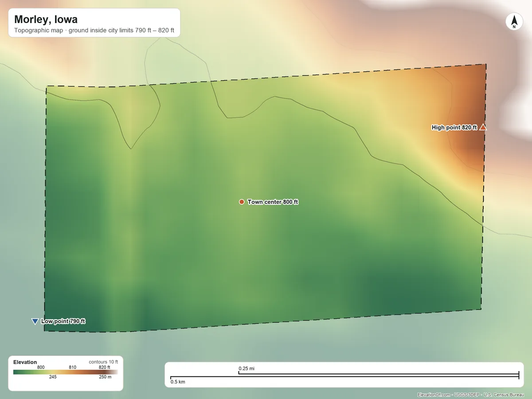Click the "0.5 km" scale label
This screenshot has height=399, width=532.
pos(178,382)
